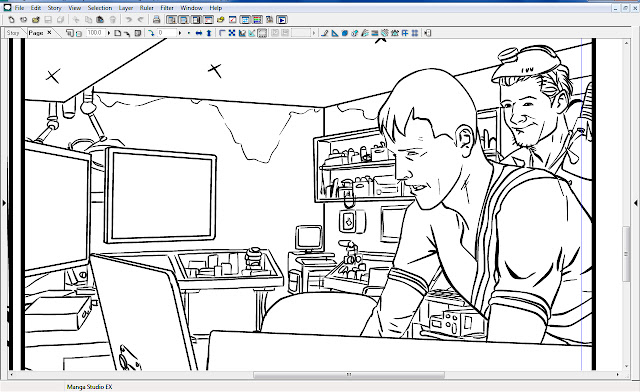
Task: Toggle the color-striped palette window button
Action: tap(257, 20)
